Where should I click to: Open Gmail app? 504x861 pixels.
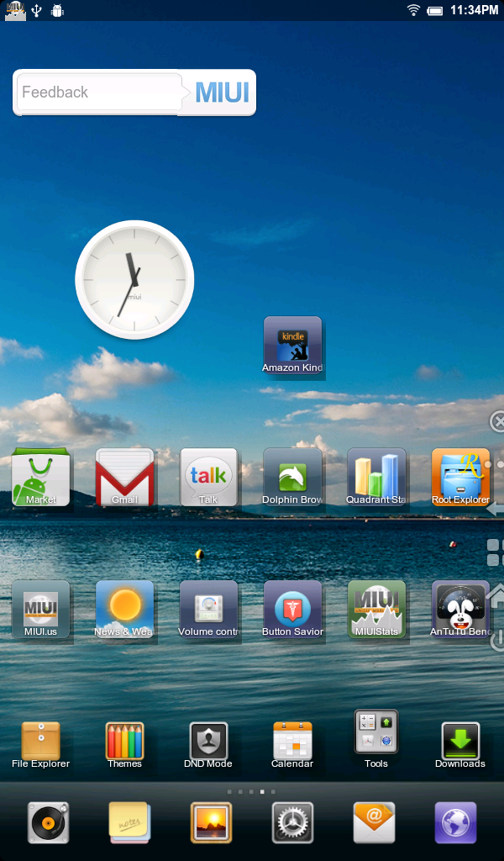tap(124, 478)
